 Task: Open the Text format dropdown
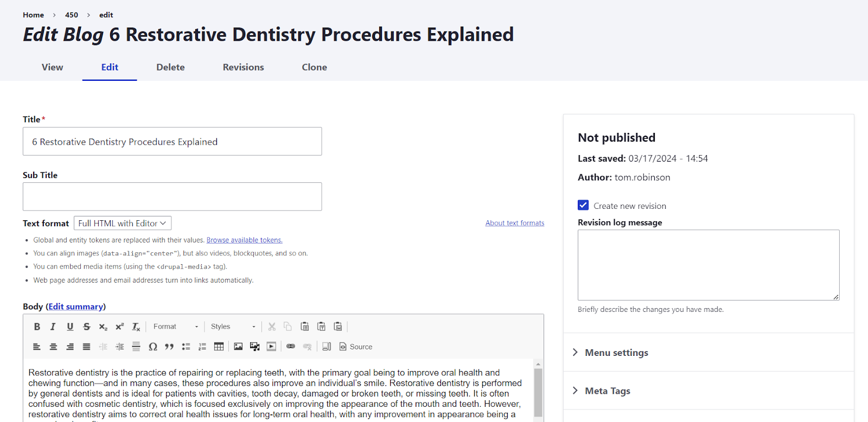tap(123, 223)
